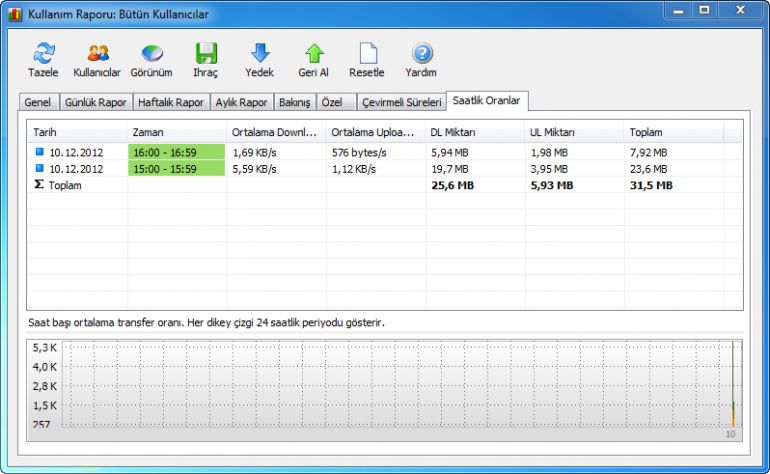Screen dimensions: 770x474
Task: Open the Günlük Rapor tab
Action: pos(96,102)
